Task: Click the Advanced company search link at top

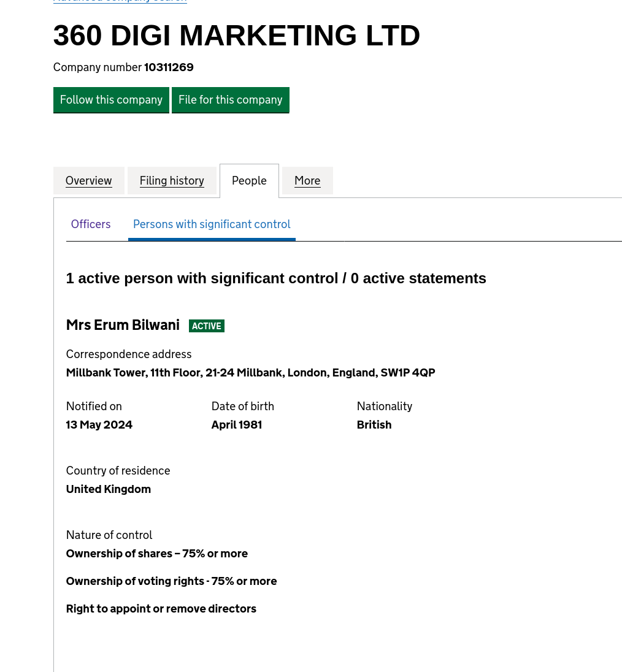Action: coord(120,1)
